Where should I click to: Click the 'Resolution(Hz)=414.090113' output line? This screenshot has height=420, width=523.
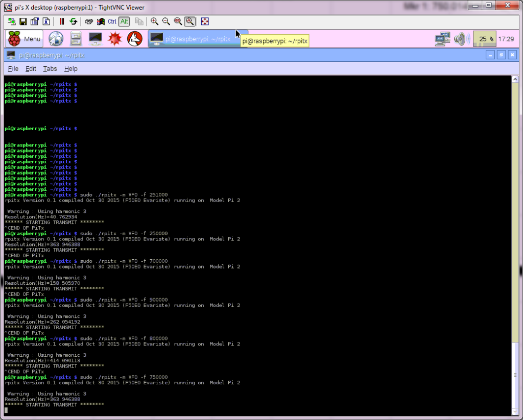[42, 360]
